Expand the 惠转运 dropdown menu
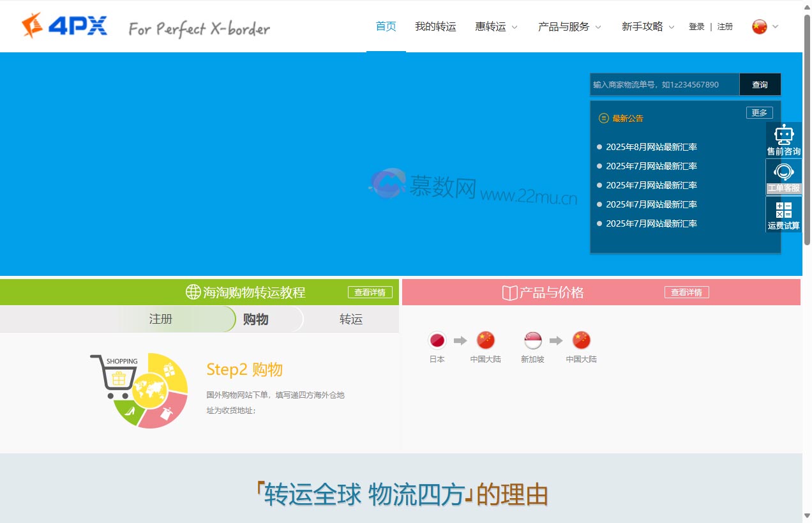This screenshot has width=812, height=523. click(496, 27)
